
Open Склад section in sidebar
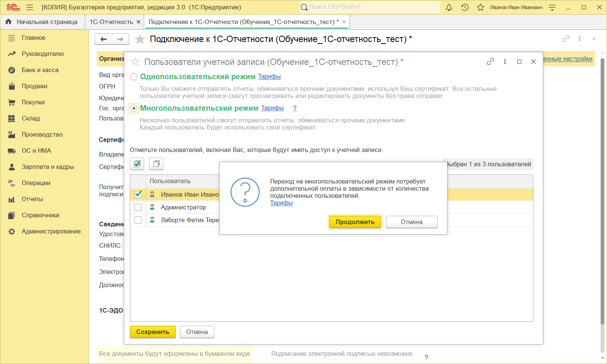31,119
